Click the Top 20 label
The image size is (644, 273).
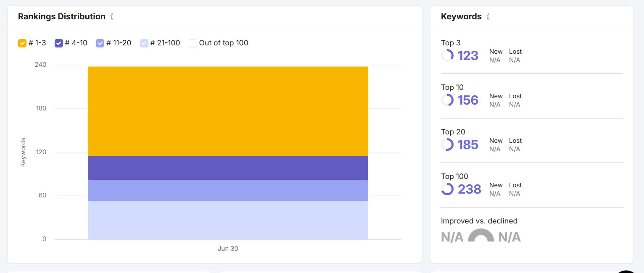453,132
